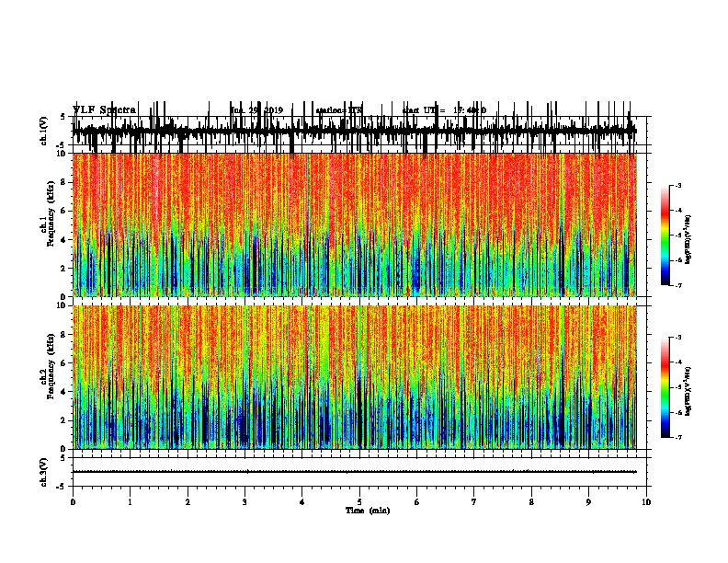This screenshot has height=563, width=728.
Task: Click the 2 kHz tick on ch.1 spectrogram
Action: click(x=64, y=269)
